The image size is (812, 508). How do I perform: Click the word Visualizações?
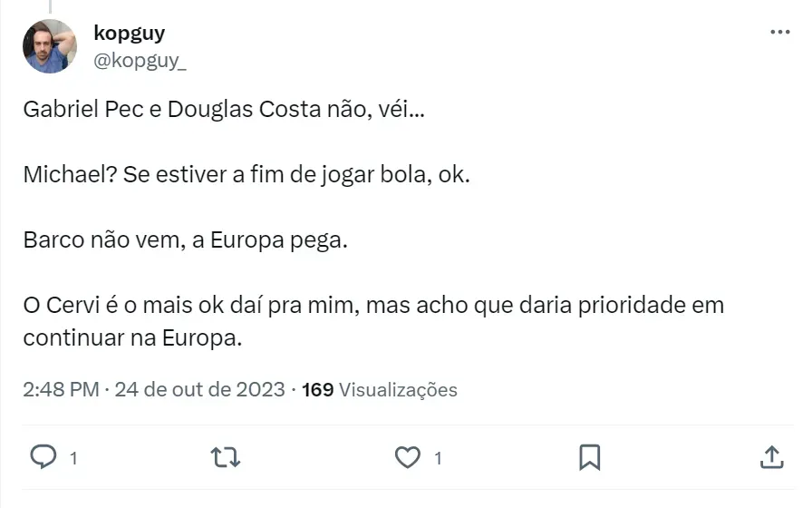tap(398, 390)
